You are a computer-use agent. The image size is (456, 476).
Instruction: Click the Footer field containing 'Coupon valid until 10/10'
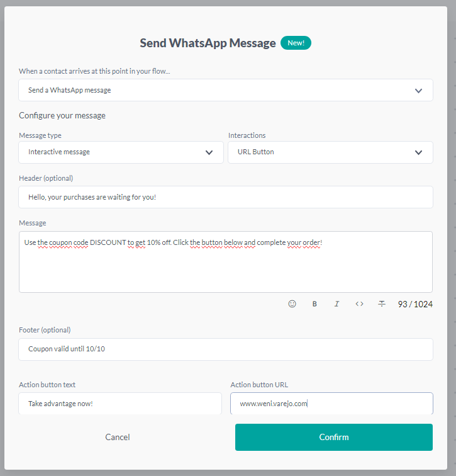pyautogui.click(x=225, y=349)
